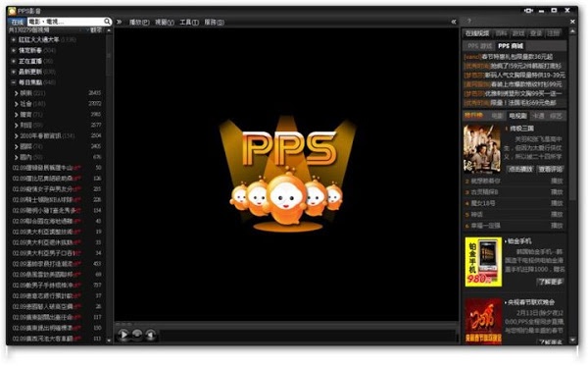Collapse right panel with double-left chevron

click(454, 22)
